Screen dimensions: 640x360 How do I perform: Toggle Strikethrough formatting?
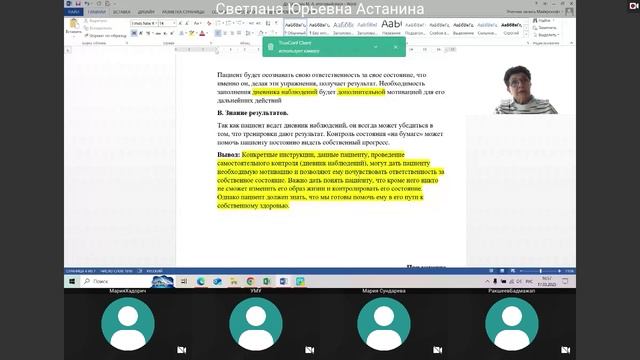(158, 33)
